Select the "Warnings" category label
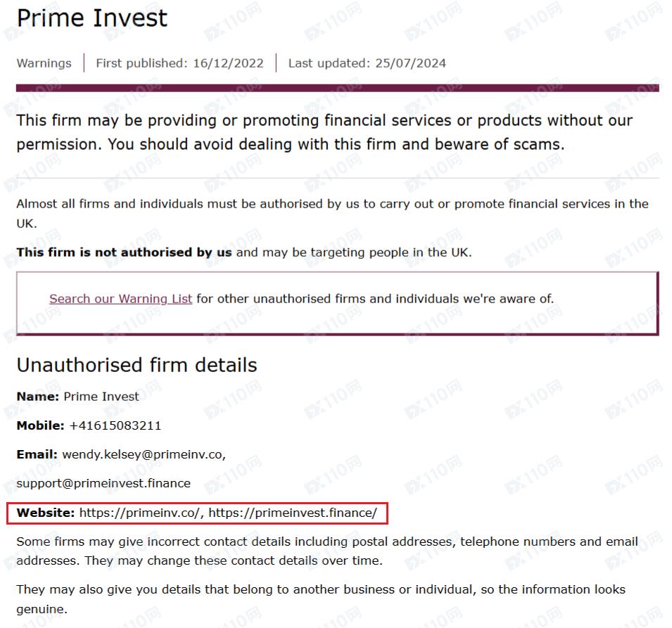 click(44, 63)
